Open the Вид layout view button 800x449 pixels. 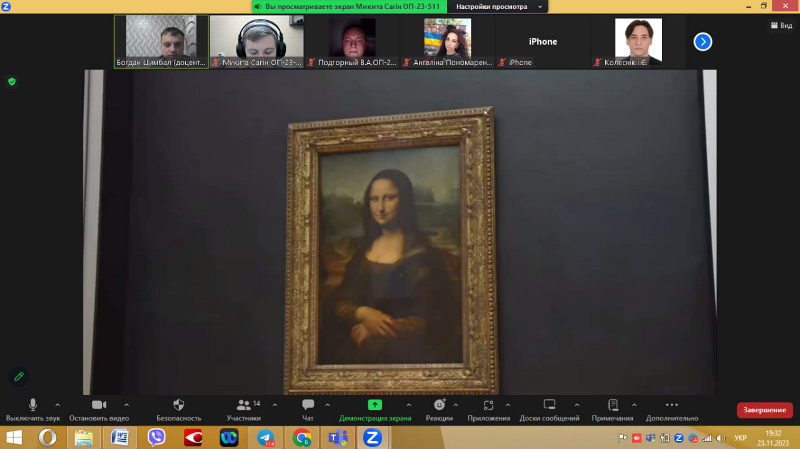click(782, 25)
